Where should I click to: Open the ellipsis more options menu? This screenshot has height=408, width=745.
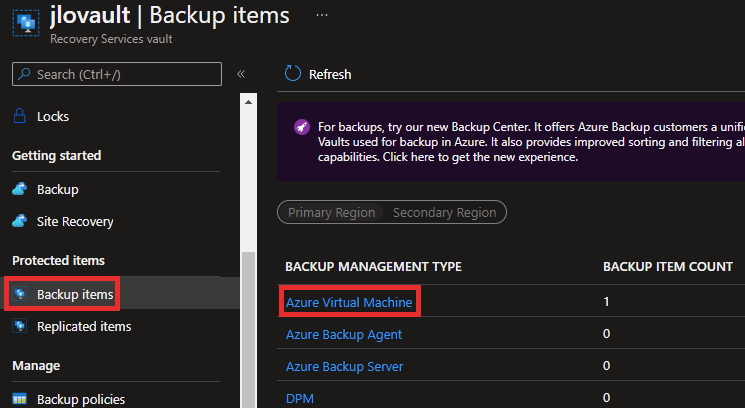click(x=322, y=15)
